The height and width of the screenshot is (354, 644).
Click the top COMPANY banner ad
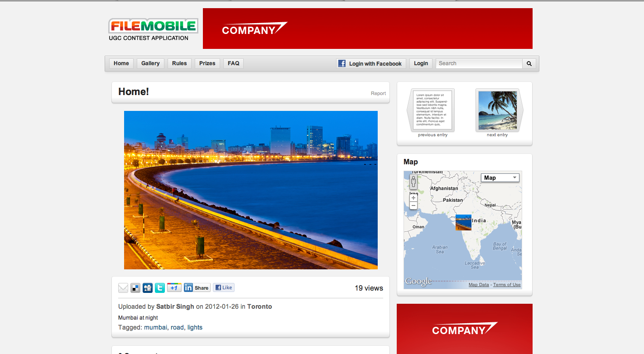(x=368, y=29)
